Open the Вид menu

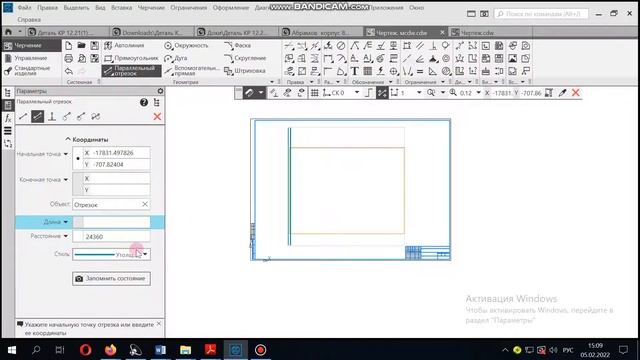point(100,8)
